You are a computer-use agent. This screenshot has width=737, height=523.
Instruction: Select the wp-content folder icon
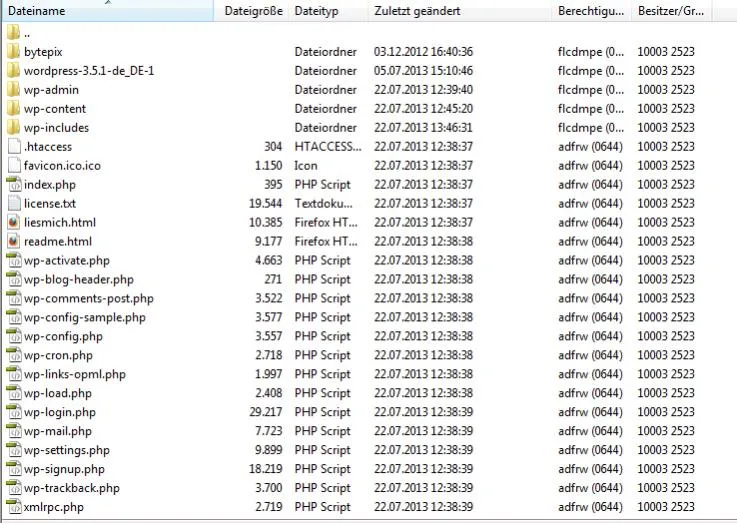pyautogui.click(x=14, y=108)
